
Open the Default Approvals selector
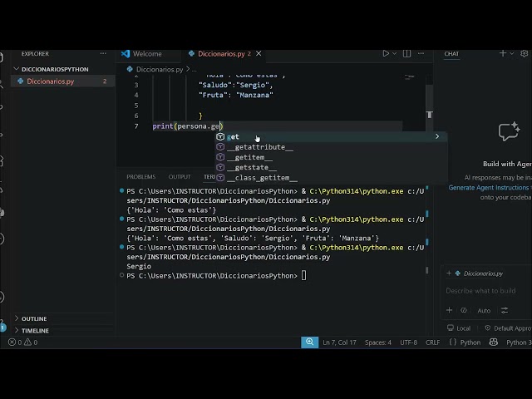coord(508,328)
